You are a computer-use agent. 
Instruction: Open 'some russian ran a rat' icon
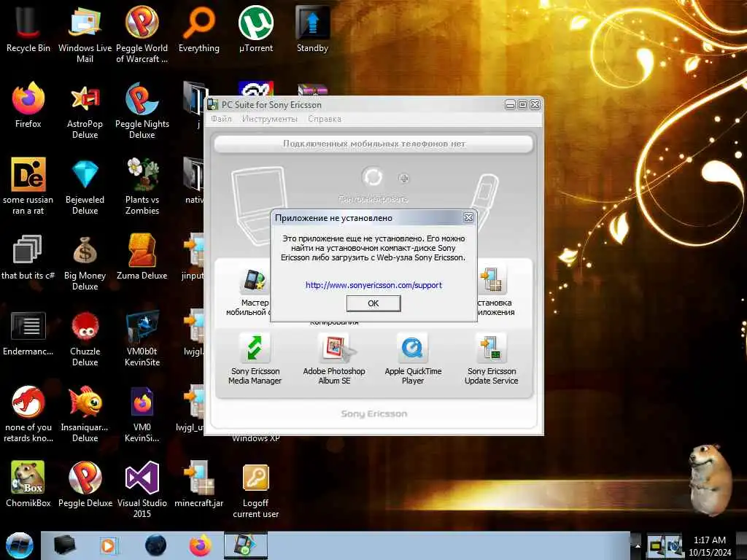point(28,174)
